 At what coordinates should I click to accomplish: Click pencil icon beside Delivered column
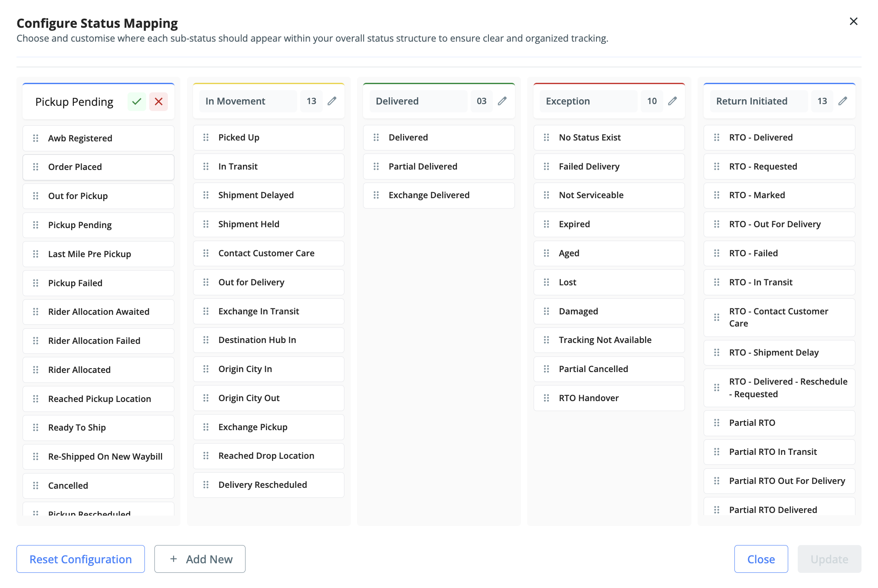(502, 101)
